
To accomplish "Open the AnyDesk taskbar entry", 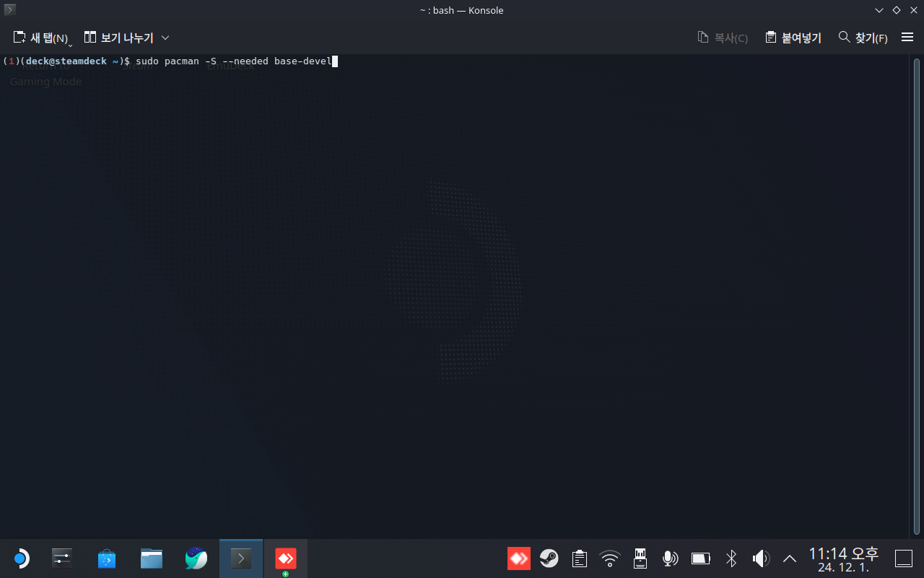I will [286, 558].
